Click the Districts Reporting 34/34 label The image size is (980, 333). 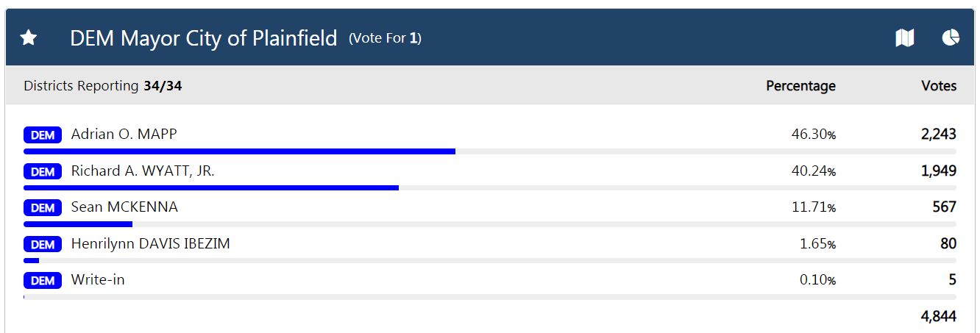click(103, 86)
